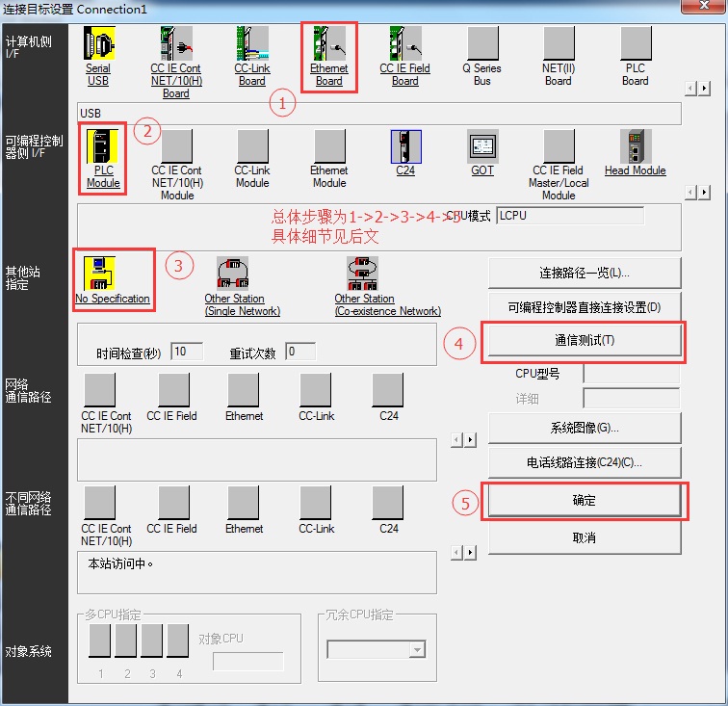
Task: Open 连接路径一览(L) list
Action: point(584,273)
